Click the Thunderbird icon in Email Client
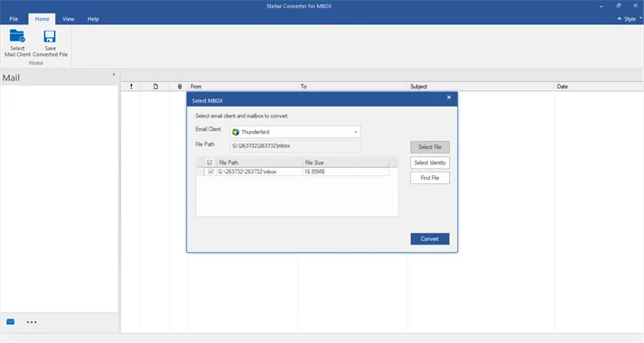 236,132
